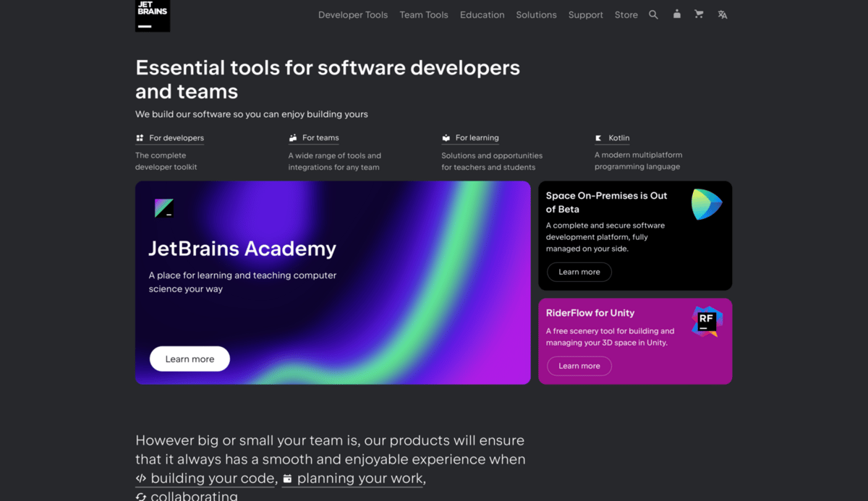Click Learn more for Space On-Premises
The image size is (868, 501).
click(579, 272)
